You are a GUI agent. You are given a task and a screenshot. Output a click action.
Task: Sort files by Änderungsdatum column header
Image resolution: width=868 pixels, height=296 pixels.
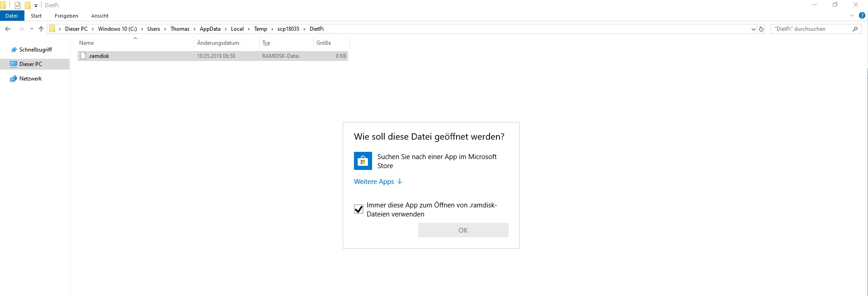(x=218, y=43)
